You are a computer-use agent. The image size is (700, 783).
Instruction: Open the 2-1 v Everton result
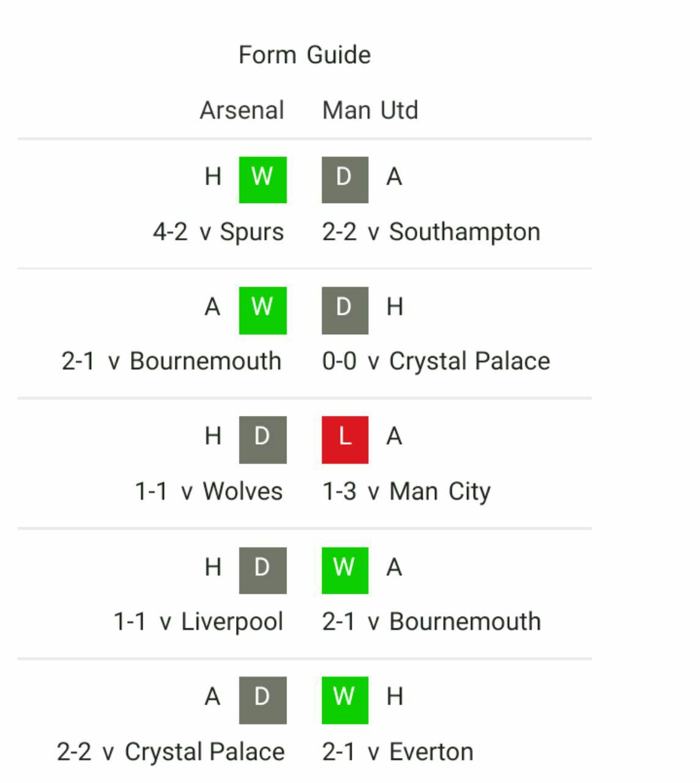(398, 752)
